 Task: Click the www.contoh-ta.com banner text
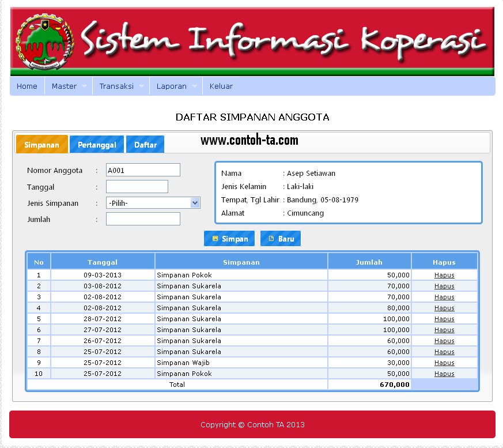click(x=251, y=140)
